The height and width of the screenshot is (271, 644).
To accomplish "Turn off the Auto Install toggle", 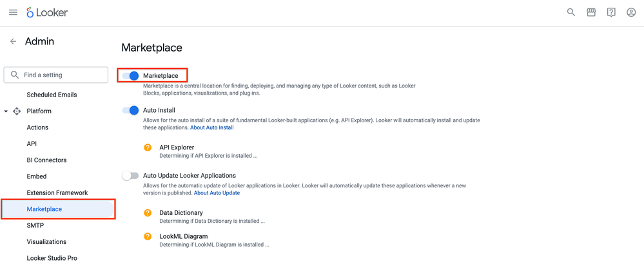I will coord(131,110).
